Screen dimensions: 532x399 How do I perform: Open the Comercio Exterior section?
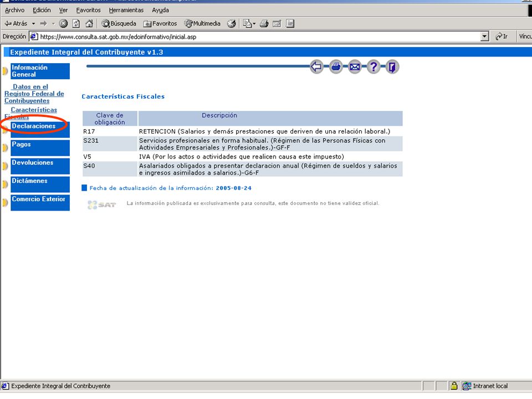coord(40,203)
